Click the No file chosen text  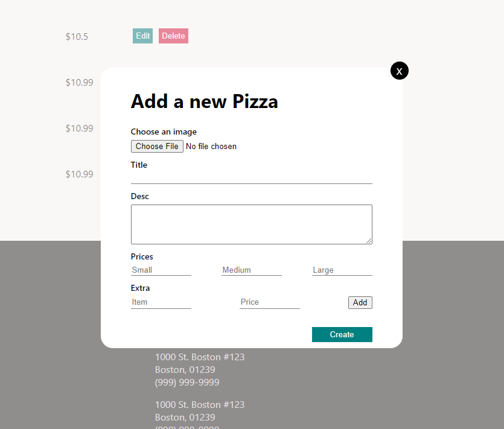point(211,146)
